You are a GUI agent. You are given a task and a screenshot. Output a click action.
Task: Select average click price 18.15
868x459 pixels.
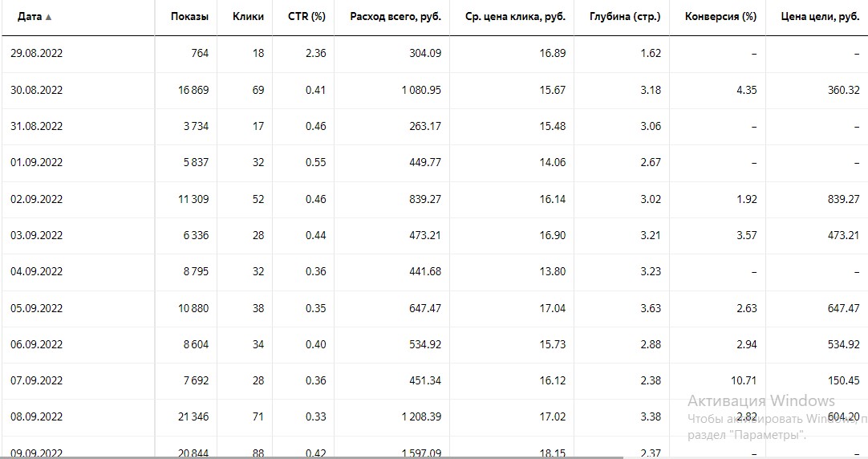[552, 453]
